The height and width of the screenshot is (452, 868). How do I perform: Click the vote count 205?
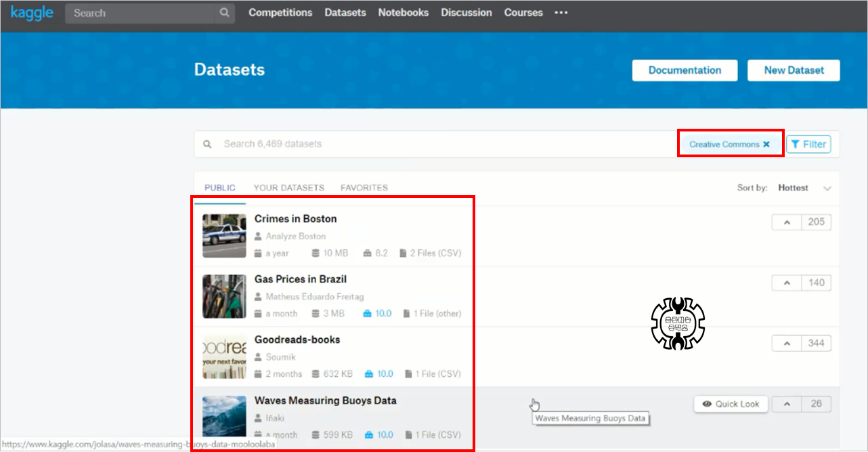click(817, 222)
